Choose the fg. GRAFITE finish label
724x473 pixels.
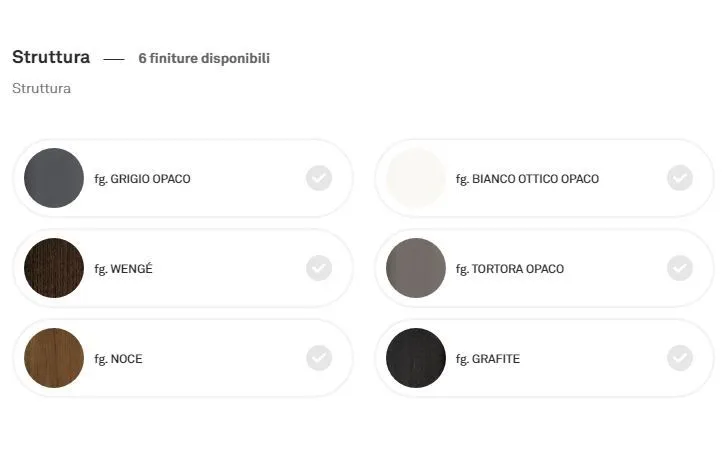[488, 359]
